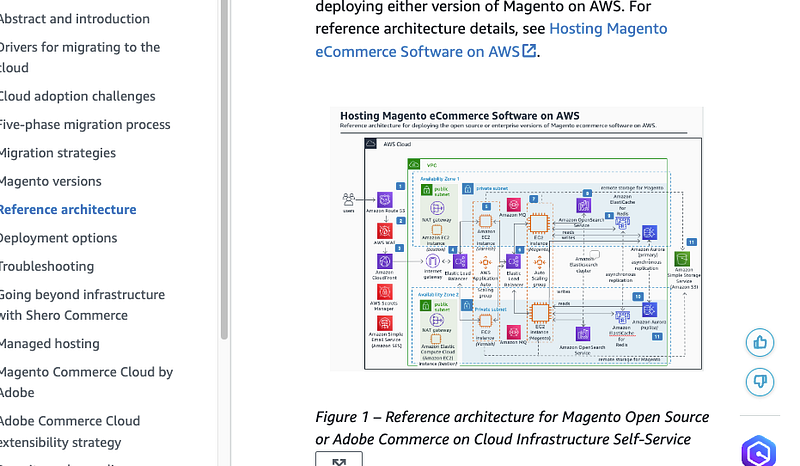Click the diagram title Hosting Magento eCommerce Software

[460, 116]
